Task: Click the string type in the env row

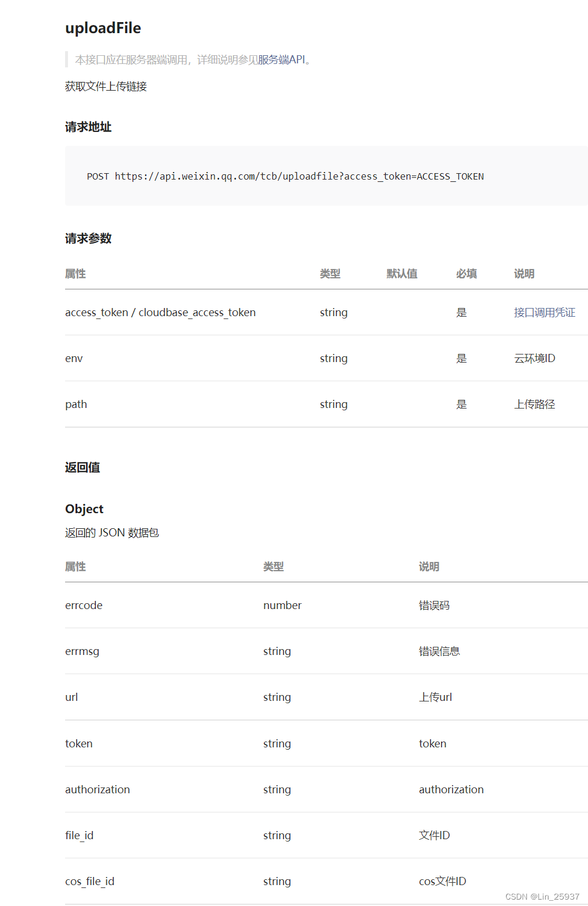Action: (x=334, y=359)
